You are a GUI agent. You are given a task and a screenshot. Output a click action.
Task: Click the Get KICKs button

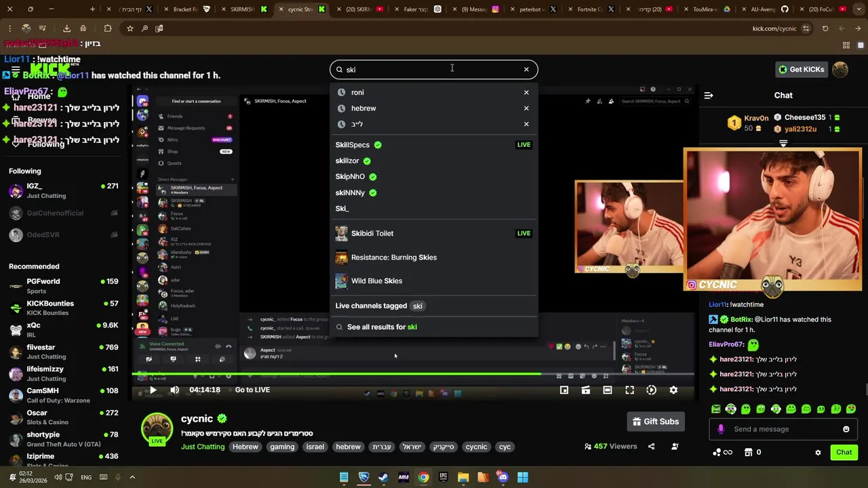(802, 69)
